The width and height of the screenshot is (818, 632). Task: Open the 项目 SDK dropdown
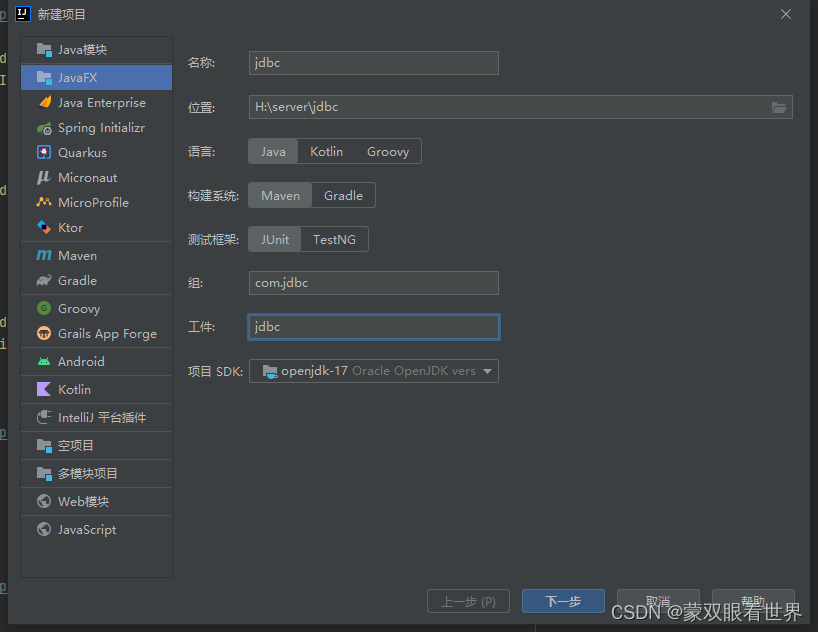point(374,371)
